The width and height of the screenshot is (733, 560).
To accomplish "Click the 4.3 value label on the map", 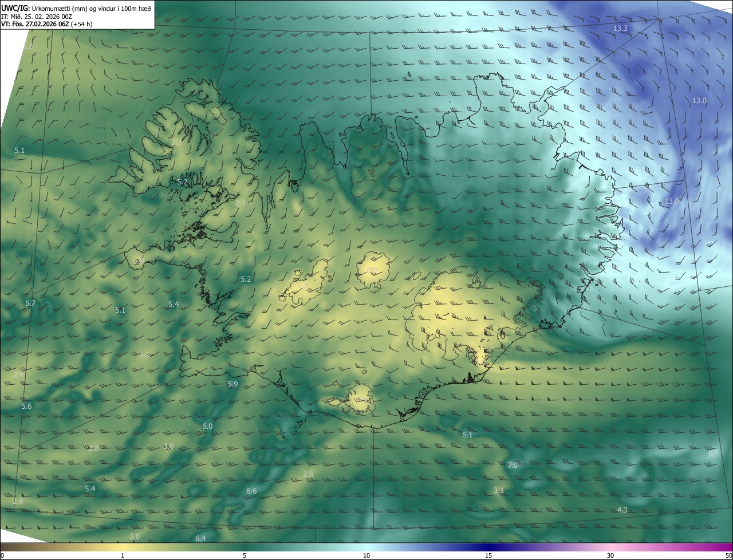I will coord(622,510).
